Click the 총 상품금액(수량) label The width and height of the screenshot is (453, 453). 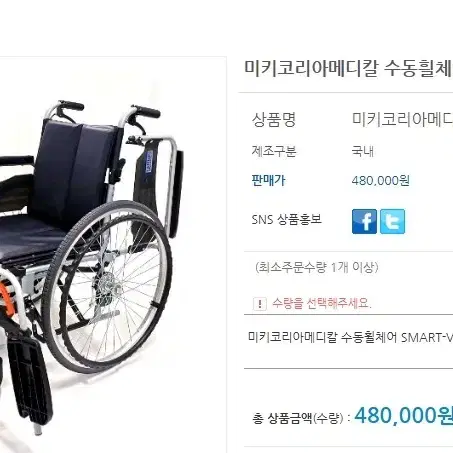point(298,418)
